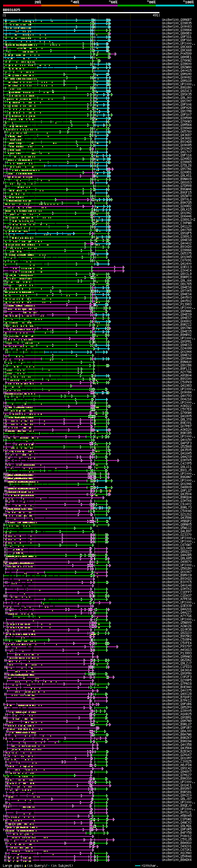Select the row labeled UniRef100_A1KR25
This screenshot has height=868, width=197.
coord(177,714)
